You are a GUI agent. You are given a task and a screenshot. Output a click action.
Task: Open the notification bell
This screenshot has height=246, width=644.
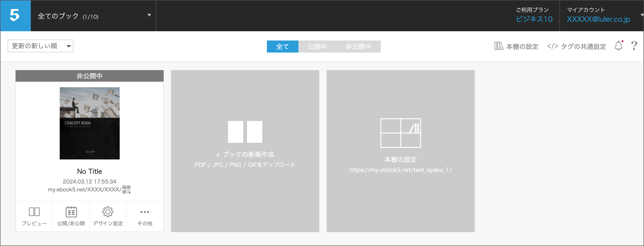pos(618,46)
